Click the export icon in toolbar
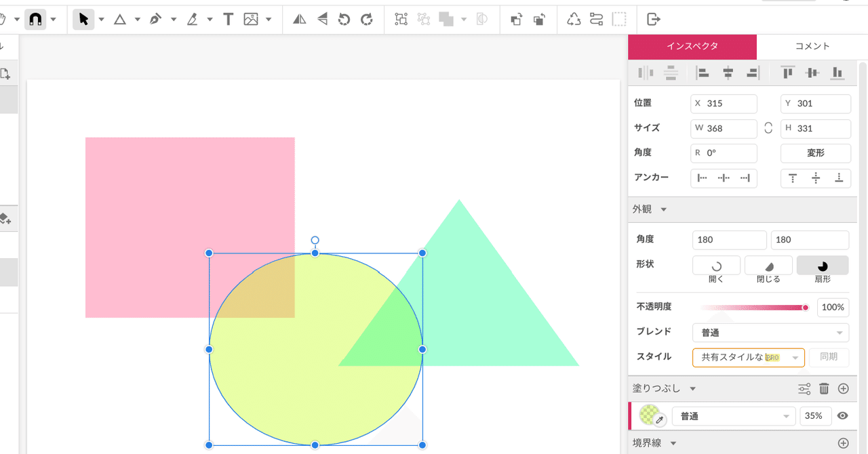868x454 pixels. pos(654,20)
